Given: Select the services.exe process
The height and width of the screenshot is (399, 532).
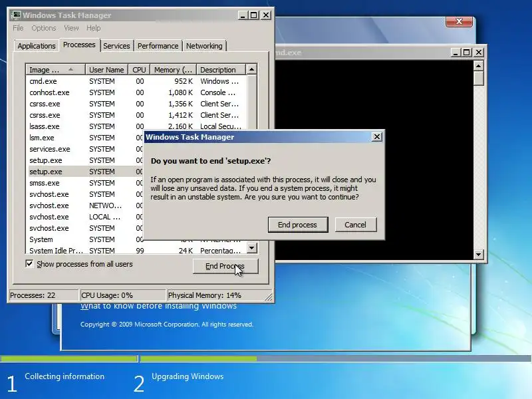Looking at the screenshot, I should point(85,149).
